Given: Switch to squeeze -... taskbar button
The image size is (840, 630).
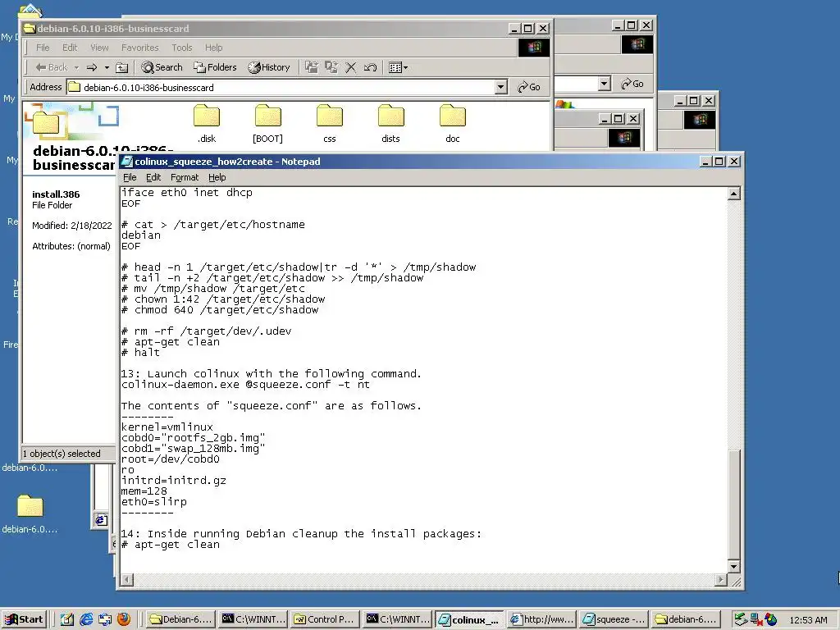Looking at the screenshot, I should click(614, 619).
